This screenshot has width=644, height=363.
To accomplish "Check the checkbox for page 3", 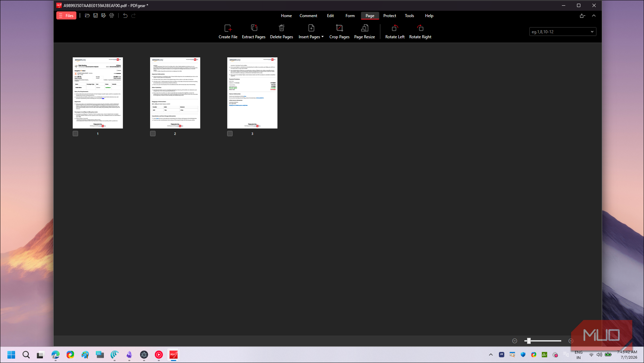I will tap(230, 134).
